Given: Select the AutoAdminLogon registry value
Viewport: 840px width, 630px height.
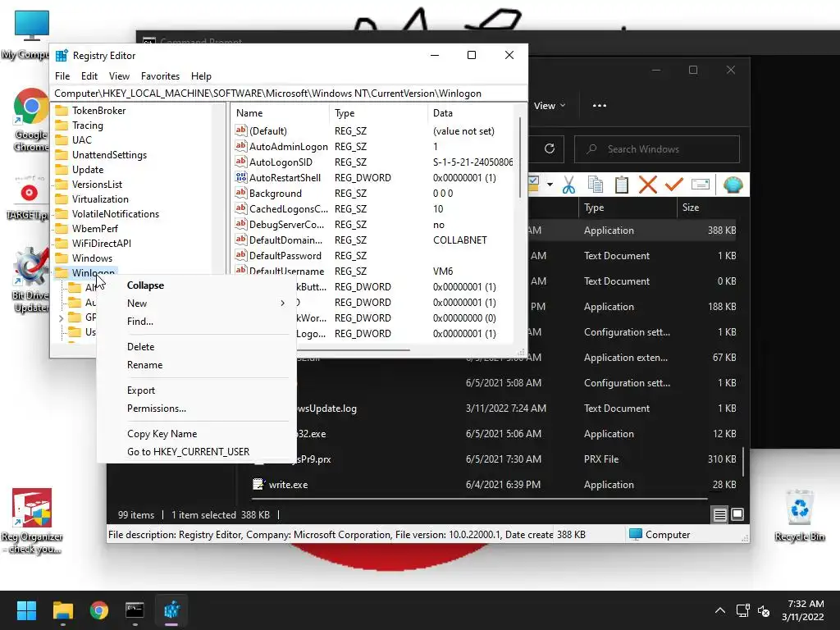Looking at the screenshot, I should pyautogui.click(x=288, y=147).
